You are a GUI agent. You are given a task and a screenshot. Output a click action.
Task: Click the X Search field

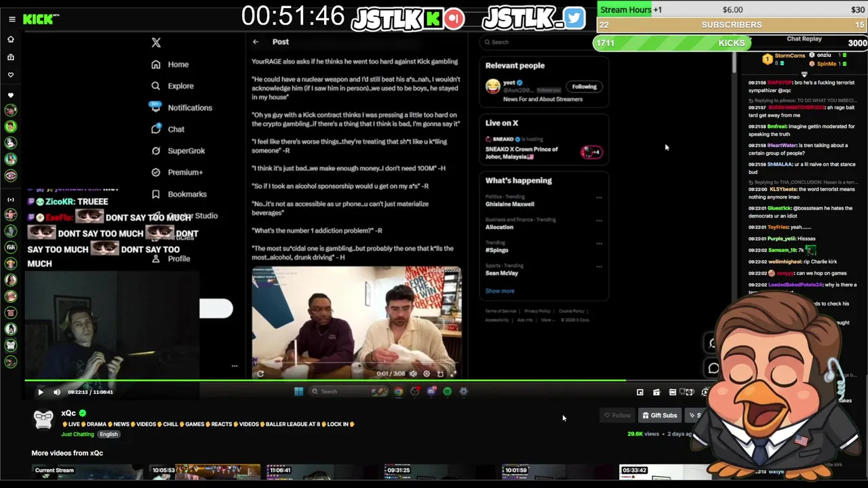click(544, 42)
